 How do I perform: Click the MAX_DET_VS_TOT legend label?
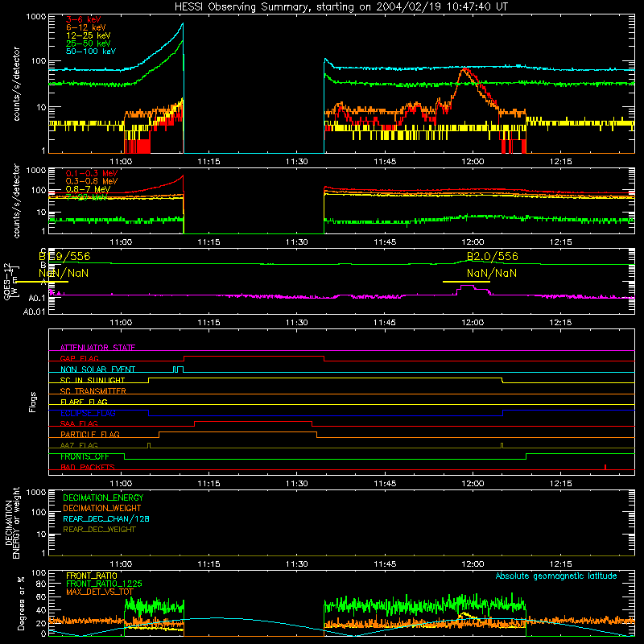[x=100, y=592]
